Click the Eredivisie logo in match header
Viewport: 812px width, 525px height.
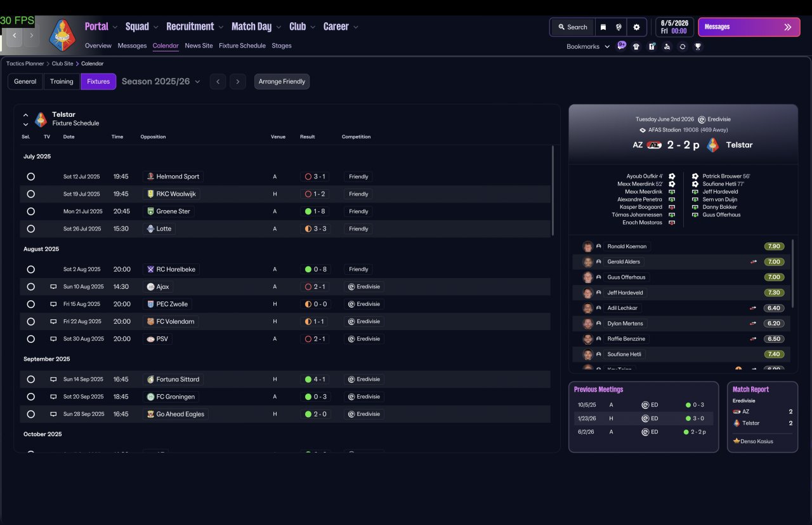tap(702, 119)
